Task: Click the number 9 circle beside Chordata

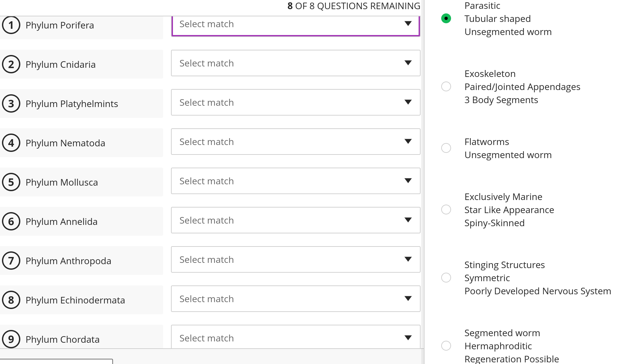Action: (x=11, y=339)
